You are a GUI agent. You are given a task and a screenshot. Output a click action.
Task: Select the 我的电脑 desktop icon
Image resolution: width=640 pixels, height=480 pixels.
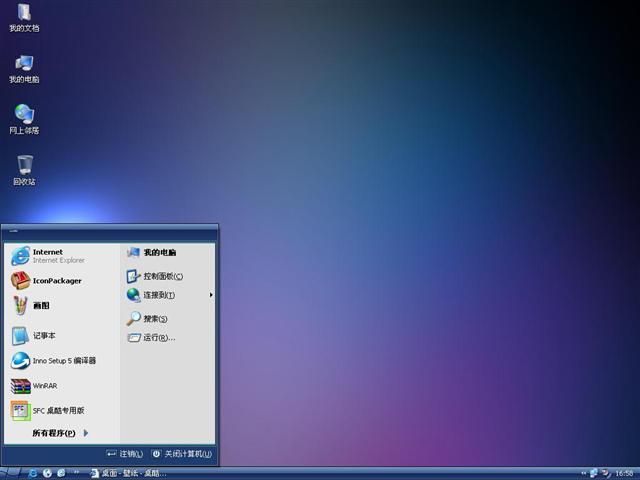click(x=24, y=68)
